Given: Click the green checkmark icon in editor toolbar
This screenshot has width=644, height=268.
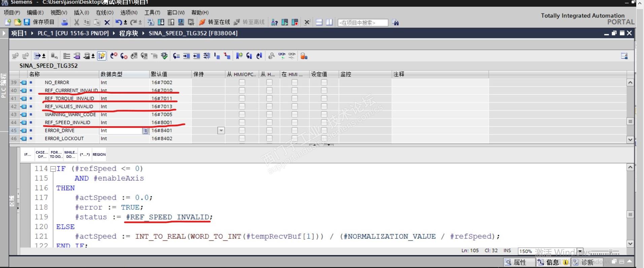Looking at the screenshot, I should coord(164,56).
